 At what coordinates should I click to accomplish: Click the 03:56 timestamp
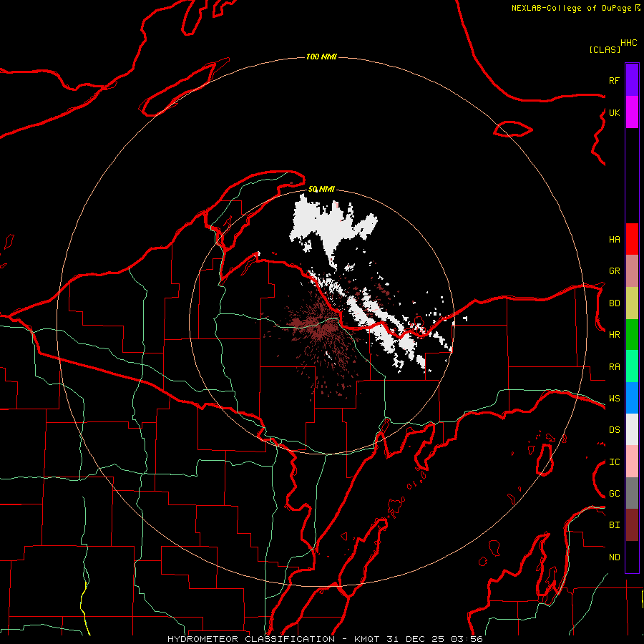coord(467,639)
